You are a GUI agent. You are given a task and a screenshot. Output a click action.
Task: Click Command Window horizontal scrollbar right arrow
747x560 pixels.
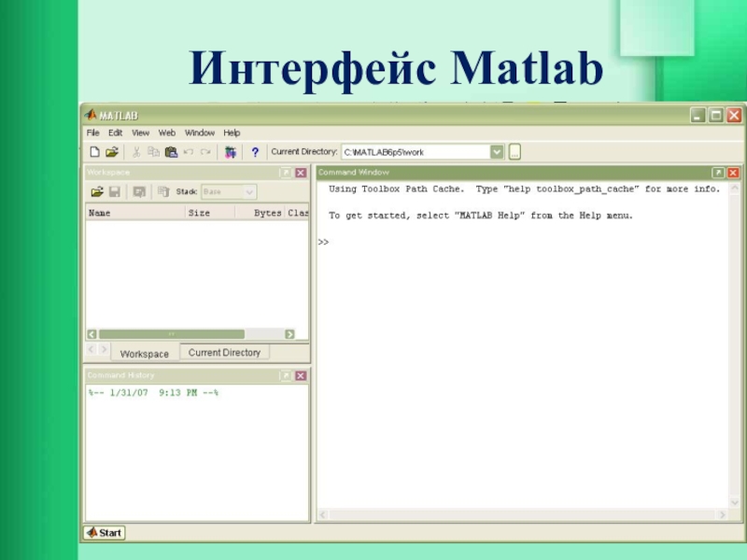[x=722, y=515]
